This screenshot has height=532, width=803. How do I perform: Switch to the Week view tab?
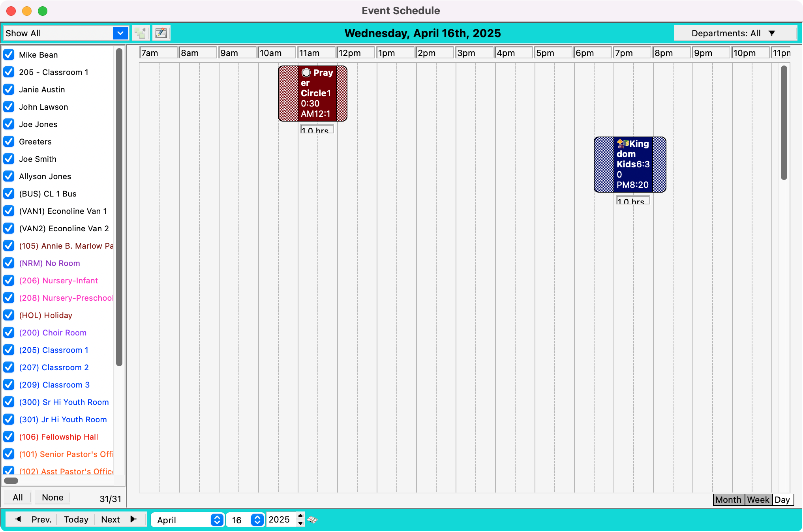click(758, 500)
